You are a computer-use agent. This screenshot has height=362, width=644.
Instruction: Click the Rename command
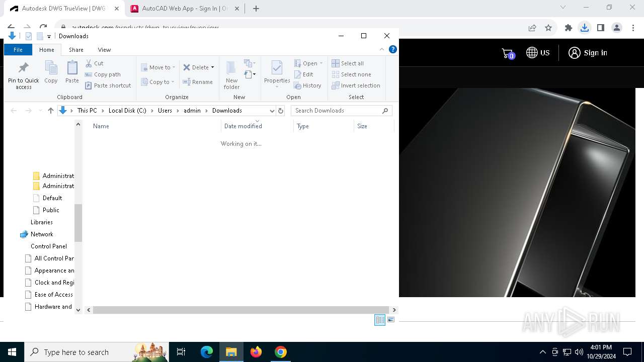pyautogui.click(x=198, y=82)
